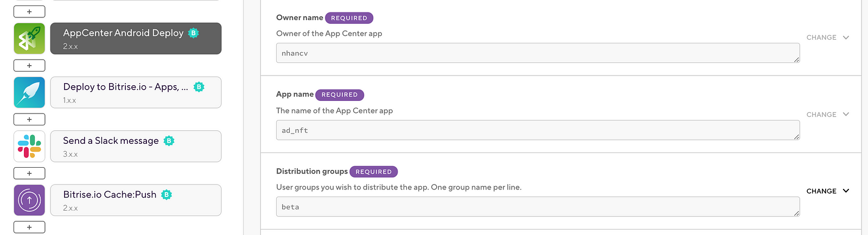Expand the App name chevron
Viewport: 868px width, 235px height.
click(x=846, y=115)
